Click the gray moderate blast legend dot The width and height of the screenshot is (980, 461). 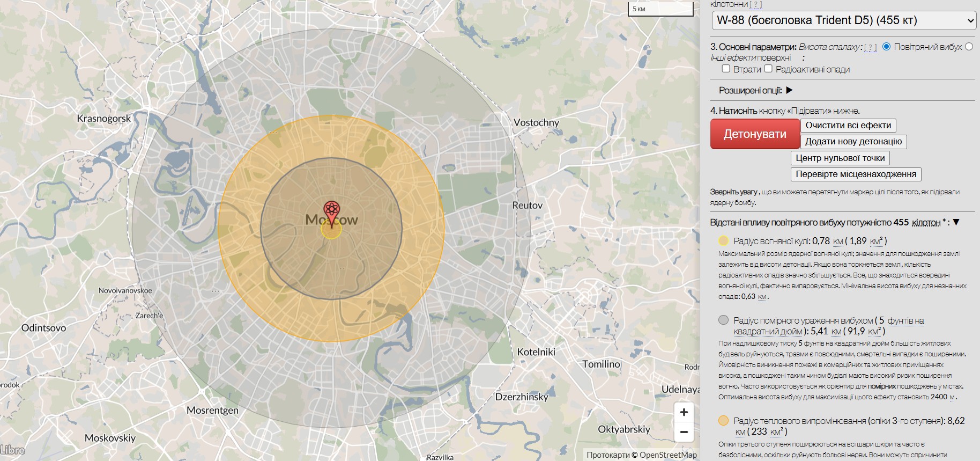[723, 320]
